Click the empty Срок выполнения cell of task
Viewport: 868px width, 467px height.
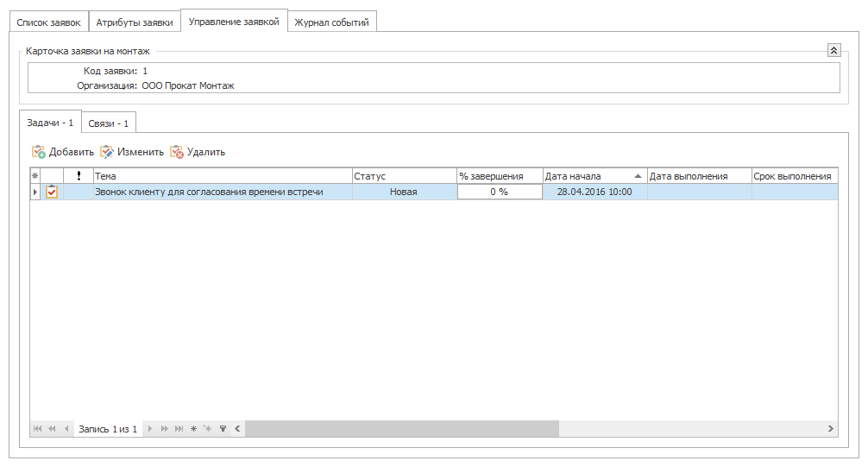pos(795,192)
